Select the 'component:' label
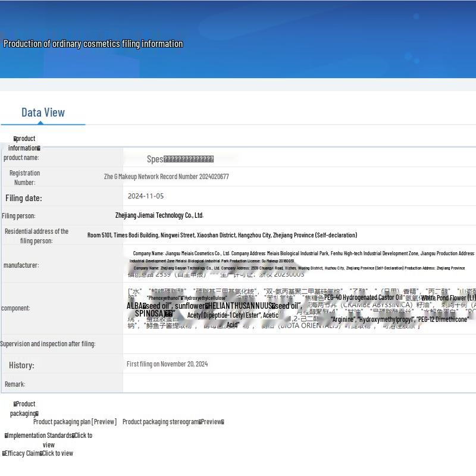 [x=15, y=308]
